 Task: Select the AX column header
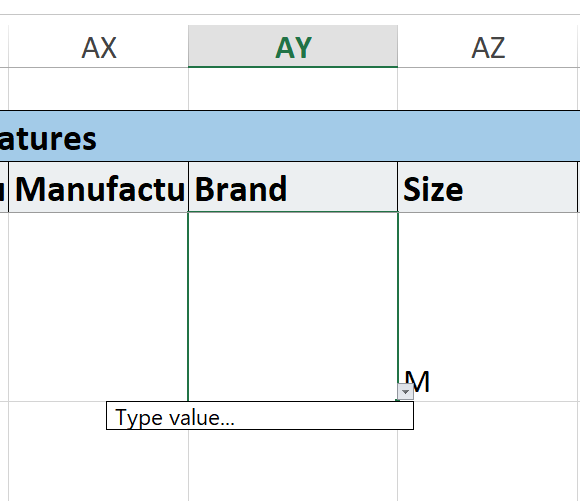[x=98, y=47]
